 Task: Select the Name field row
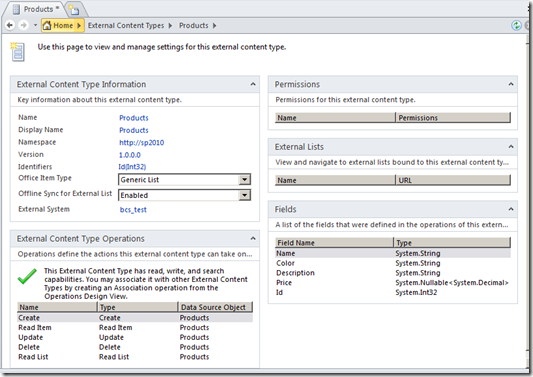coord(393,253)
